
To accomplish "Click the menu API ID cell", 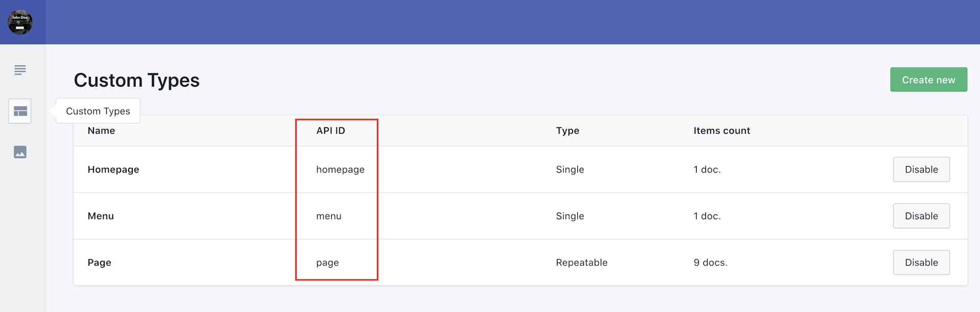I will click(x=328, y=216).
